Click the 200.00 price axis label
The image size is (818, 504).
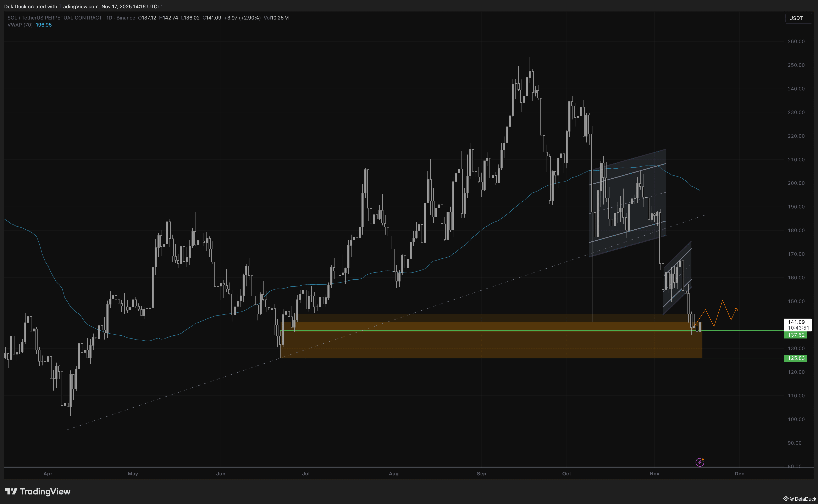(x=796, y=183)
